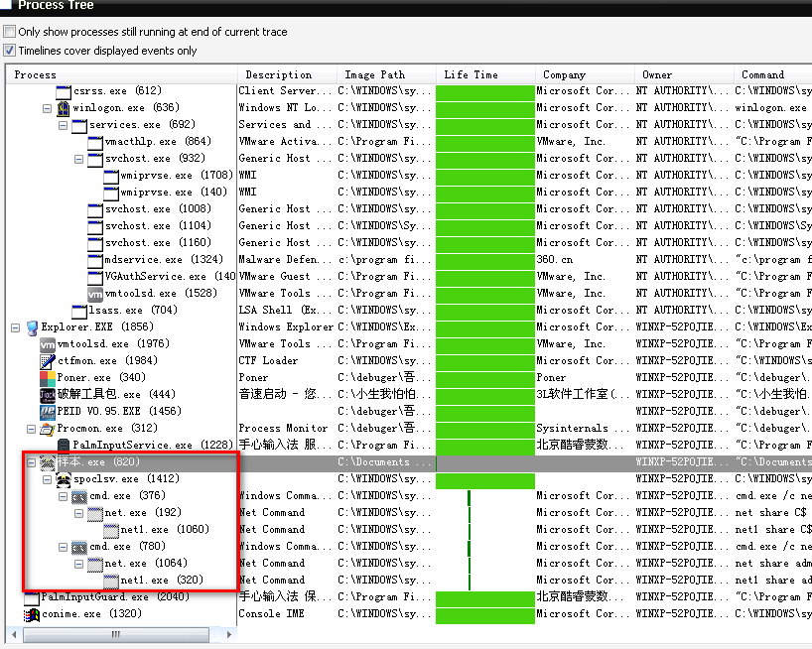Select the Procmon.exe process icon
The image size is (812, 649).
coord(47,429)
